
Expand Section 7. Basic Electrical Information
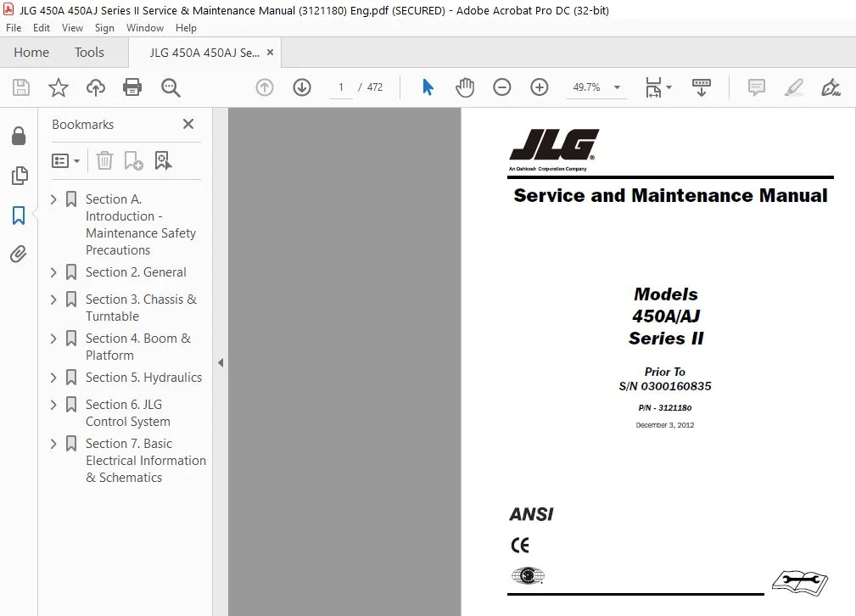pos(53,444)
